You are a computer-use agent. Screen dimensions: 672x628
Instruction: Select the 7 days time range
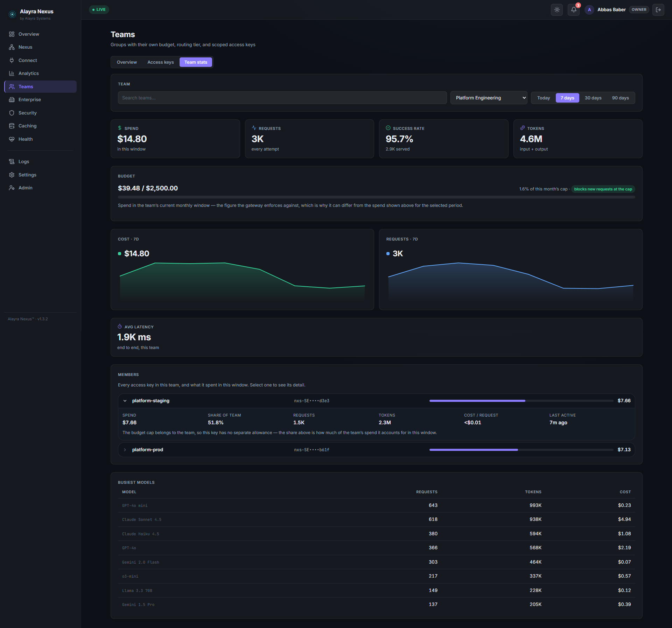tap(567, 98)
